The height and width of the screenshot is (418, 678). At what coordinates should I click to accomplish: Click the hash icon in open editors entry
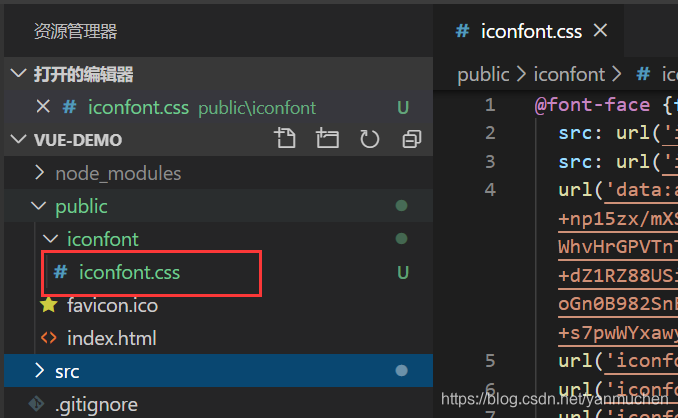70,107
